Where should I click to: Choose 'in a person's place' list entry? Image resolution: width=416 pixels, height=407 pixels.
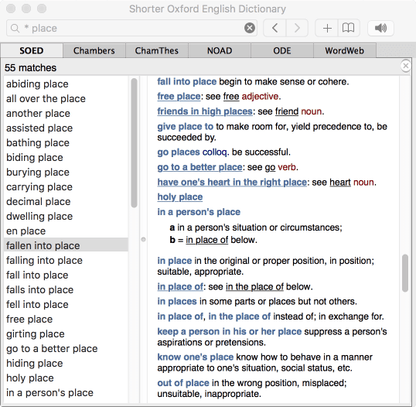click(x=66, y=392)
